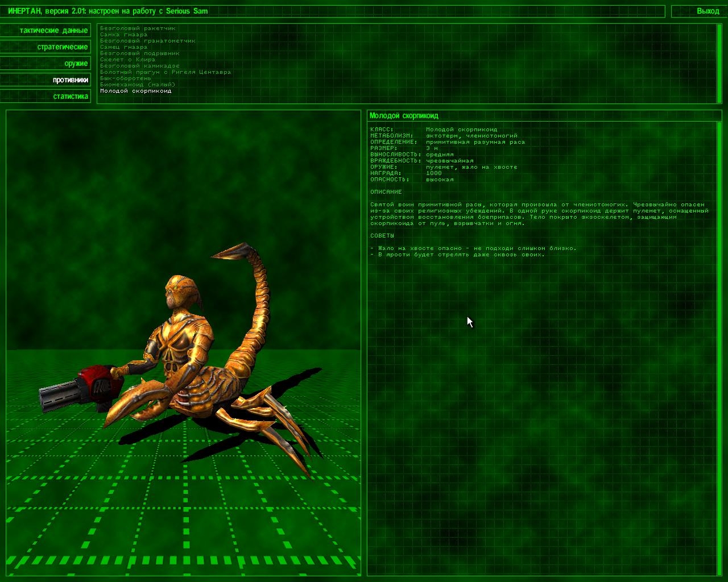
Task: Click the enemy list vertical scrollbar
Action: coord(718,64)
